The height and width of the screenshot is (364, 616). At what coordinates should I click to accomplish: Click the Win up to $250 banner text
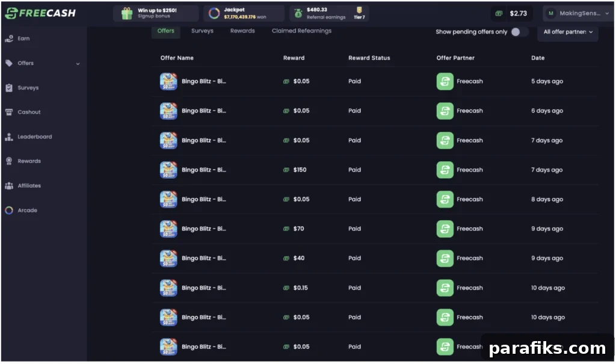pyautogui.click(x=157, y=10)
